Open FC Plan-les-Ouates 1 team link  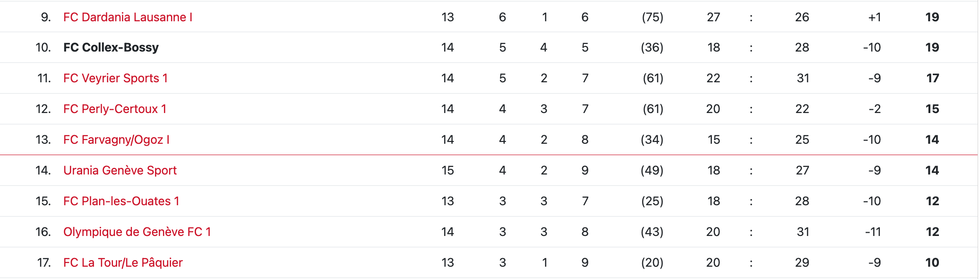coord(121,201)
